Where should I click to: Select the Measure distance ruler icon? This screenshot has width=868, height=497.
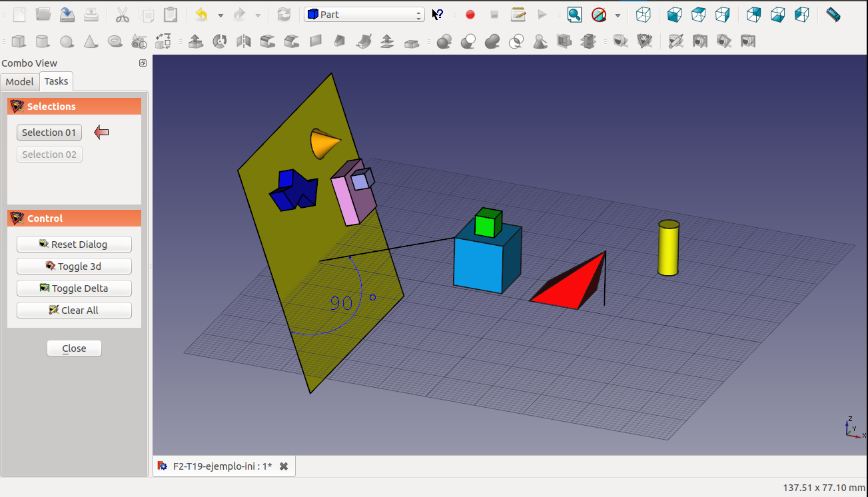[x=833, y=14]
